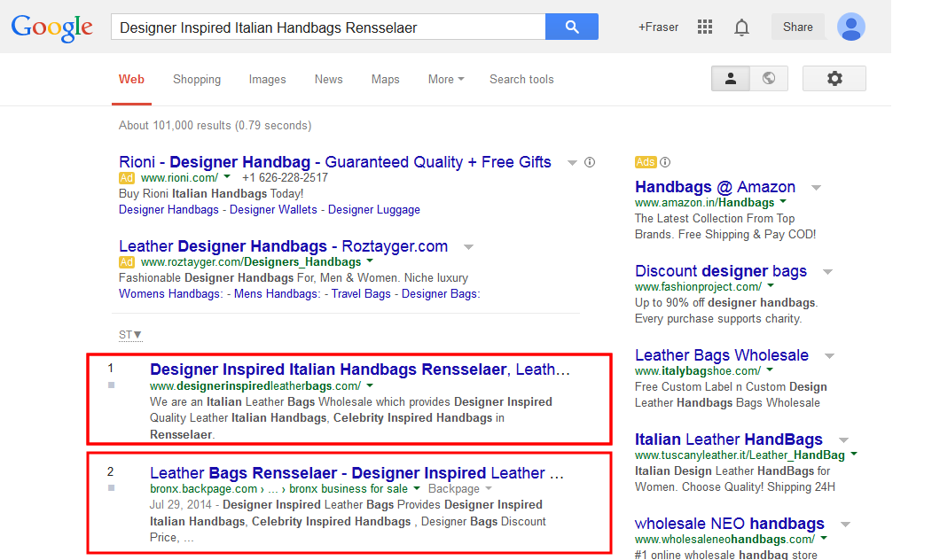932x560 pixels.
Task: Show private results person icon
Action: pos(731,78)
